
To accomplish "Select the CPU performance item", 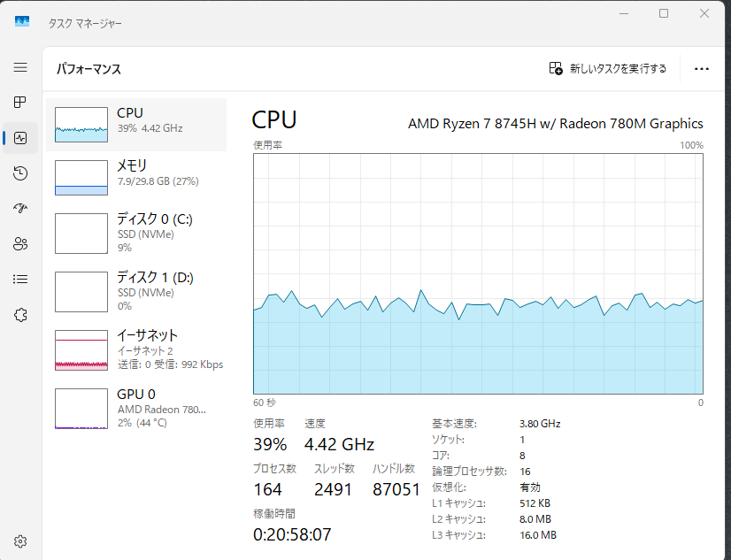I will pyautogui.click(x=136, y=124).
